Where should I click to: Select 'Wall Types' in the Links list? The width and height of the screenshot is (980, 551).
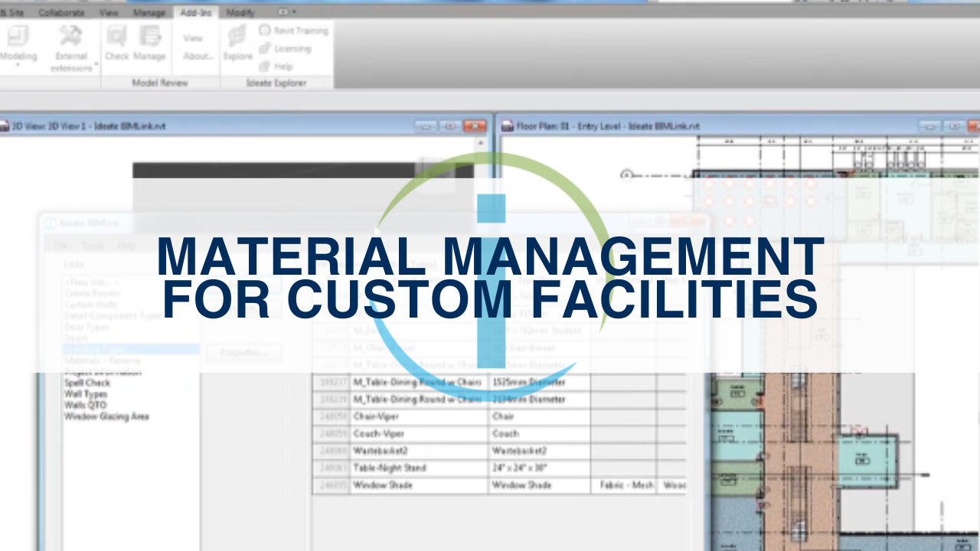point(85,394)
